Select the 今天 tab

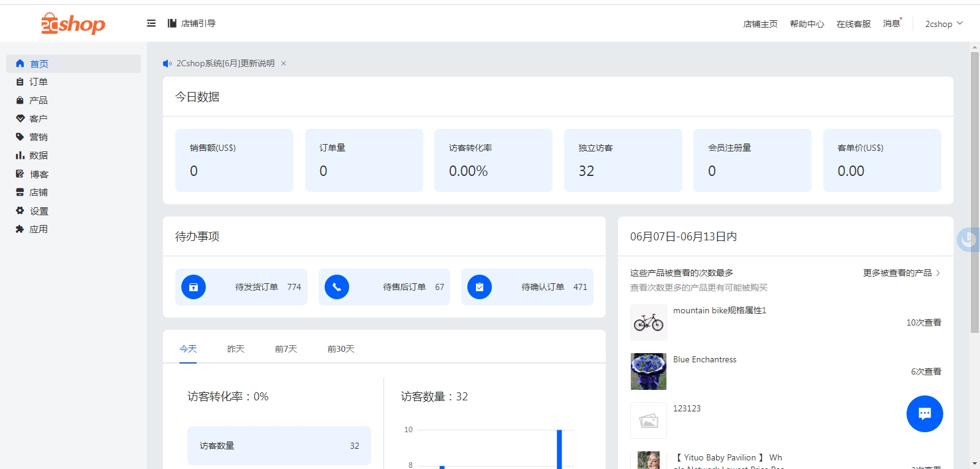click(188, 349)
